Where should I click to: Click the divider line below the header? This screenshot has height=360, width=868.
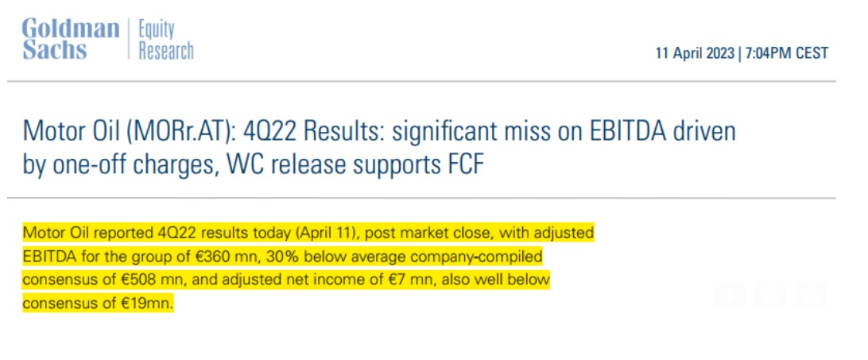point(421,81)
